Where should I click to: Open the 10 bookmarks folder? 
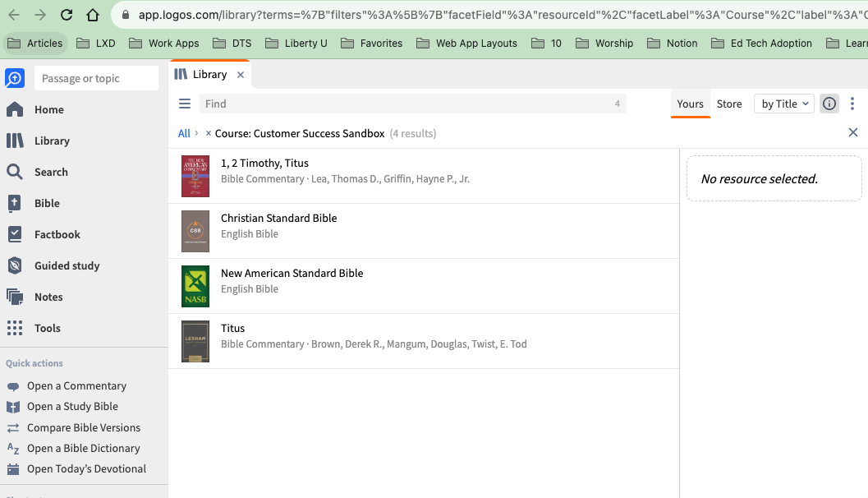(x=547, y=44)
